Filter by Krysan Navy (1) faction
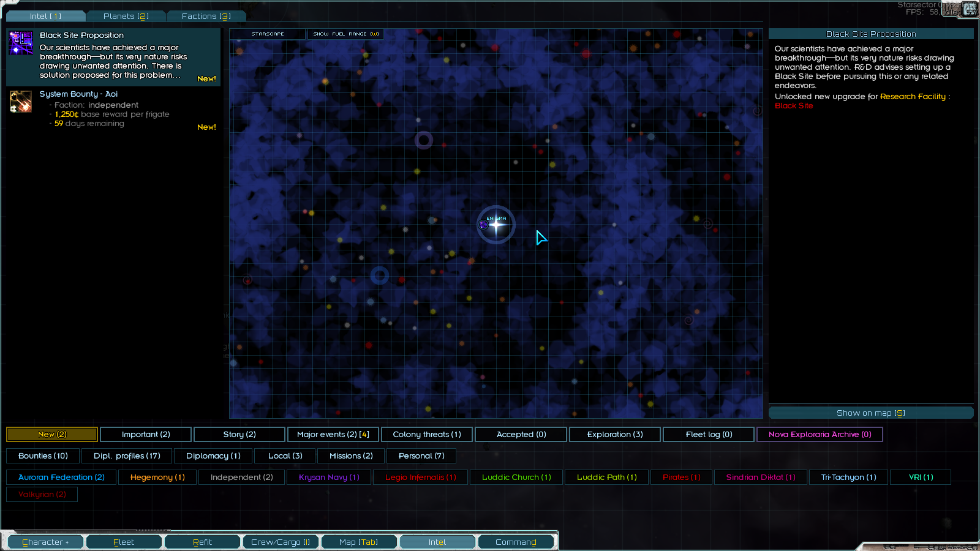The width and height of the screenshot is (980, 551). coord(329,477)
